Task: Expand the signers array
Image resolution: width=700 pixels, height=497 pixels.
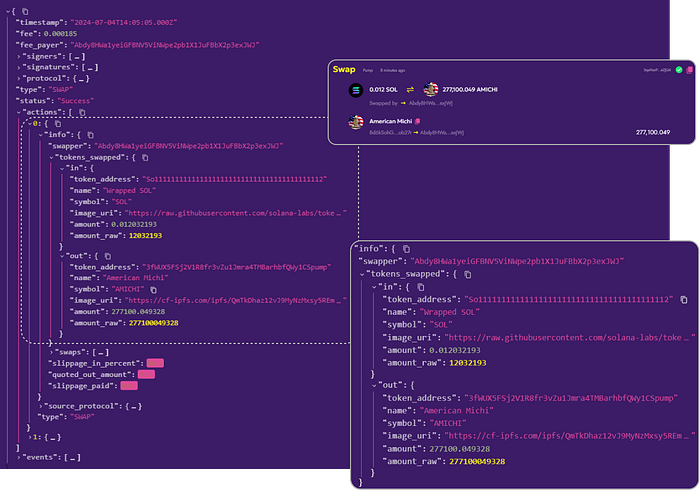Action: coord(19,56)
